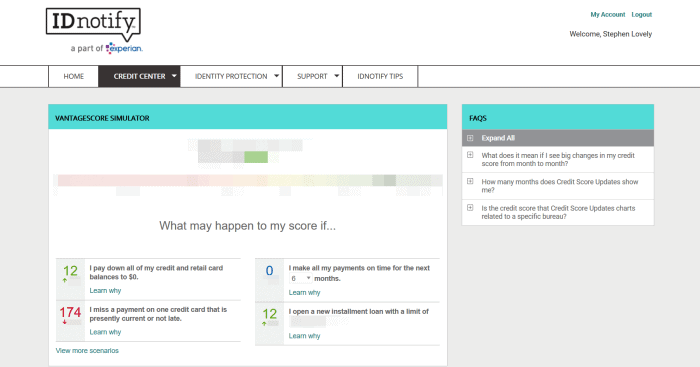The height and width of the screenshot is (367, 700).
Task: Click the VANTAGESCORE SIMULATOR header
Action: click(x=248, y=117)
